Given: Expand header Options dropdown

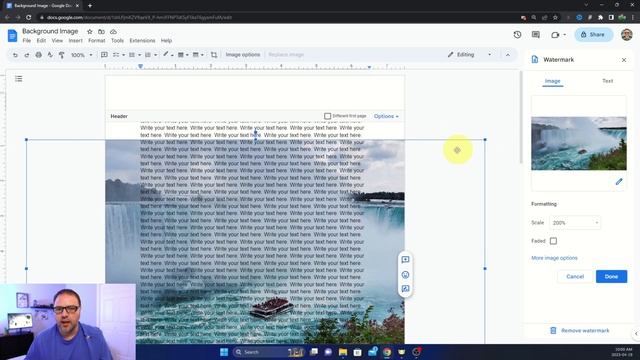Looking at the screenshot, I should pos(386,116).
